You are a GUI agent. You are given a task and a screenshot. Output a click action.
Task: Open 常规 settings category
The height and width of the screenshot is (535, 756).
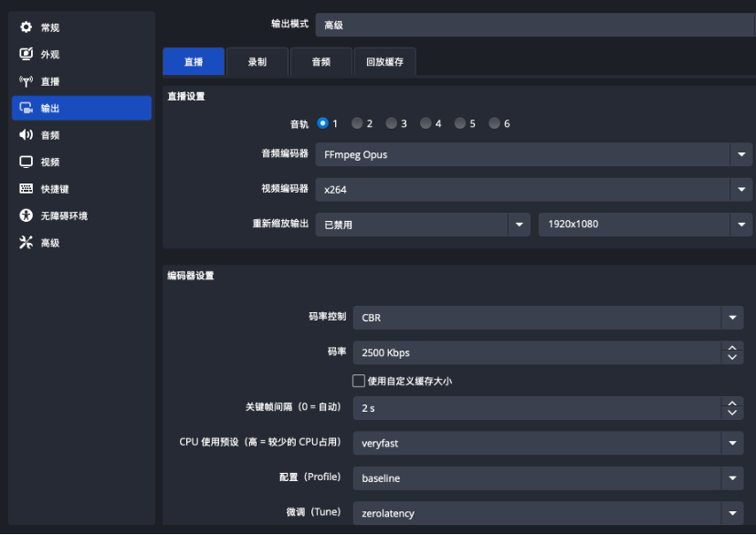[81, 27]
